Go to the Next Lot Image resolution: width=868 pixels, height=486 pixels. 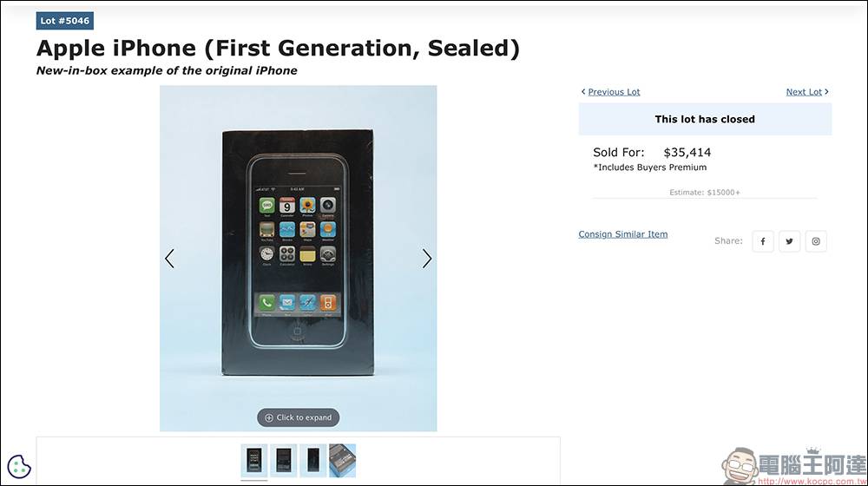[804, 92]
